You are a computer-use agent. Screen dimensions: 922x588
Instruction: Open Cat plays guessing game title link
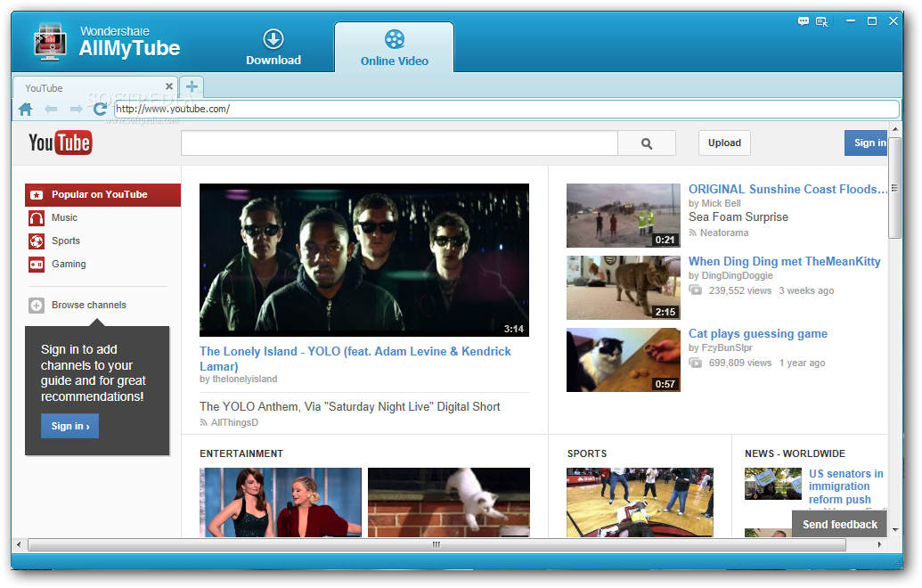click(758, 334)
